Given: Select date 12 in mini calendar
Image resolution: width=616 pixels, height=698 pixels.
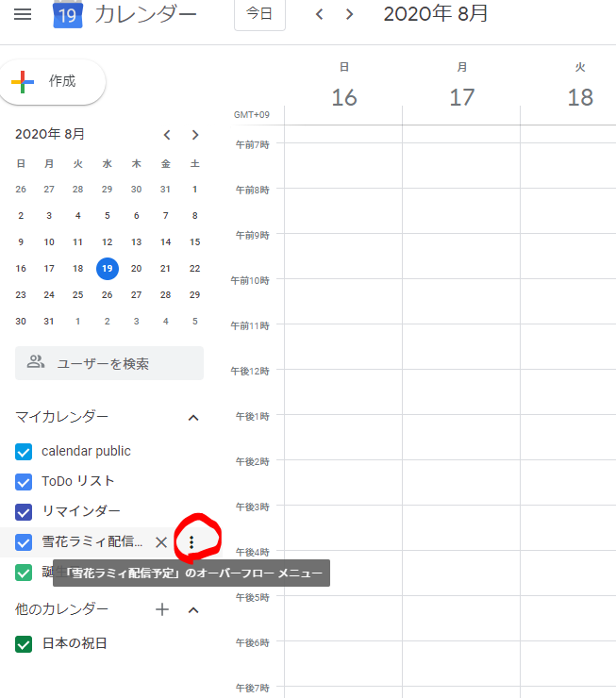Looking at the screenshot, I should click(x=108, y=242).
